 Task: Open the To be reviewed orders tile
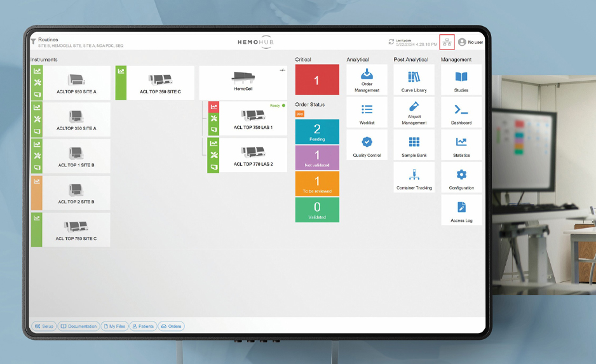(317, 184)
